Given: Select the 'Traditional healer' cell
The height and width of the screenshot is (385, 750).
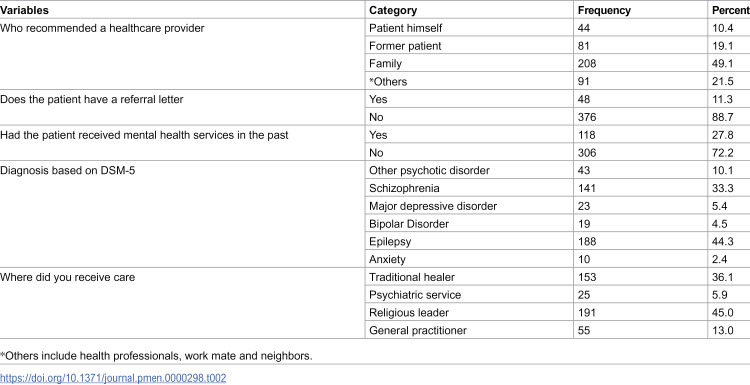Looking at the screenshot, I should pyautogui.click(x=469, y=277).
